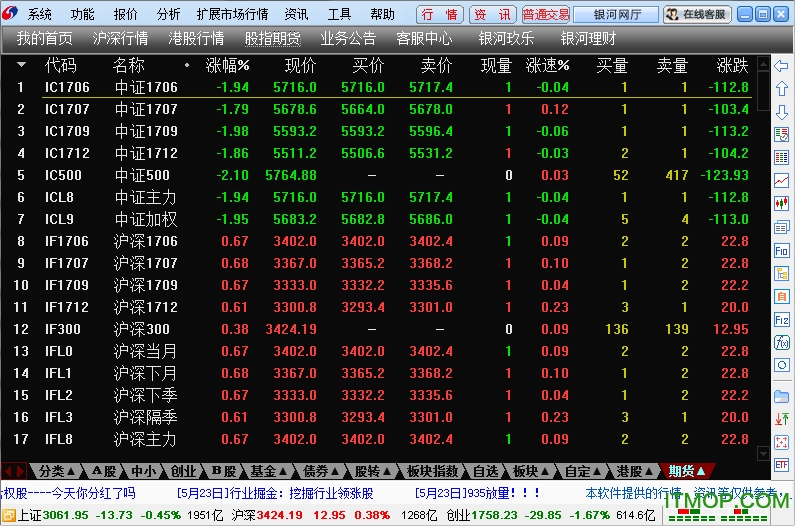Click the 行情 button
This screenshot has height=526, width=795.
[x=440, y=15]
